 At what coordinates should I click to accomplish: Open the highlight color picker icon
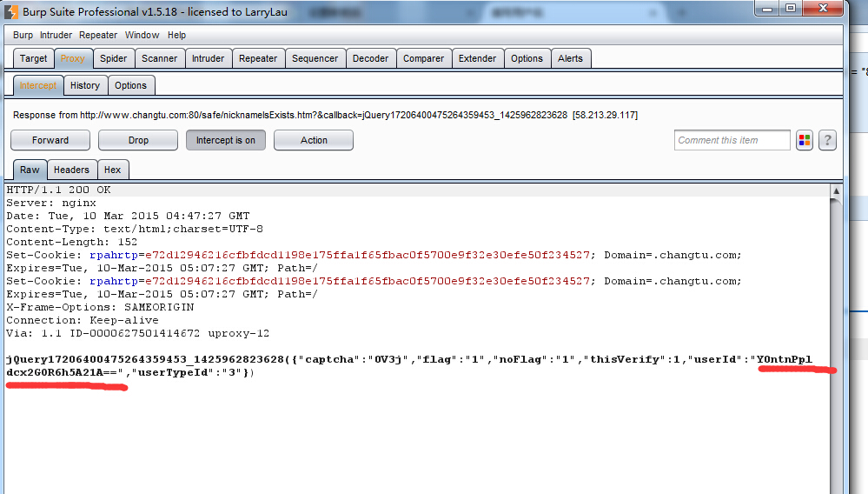click(x=805, y=140)
